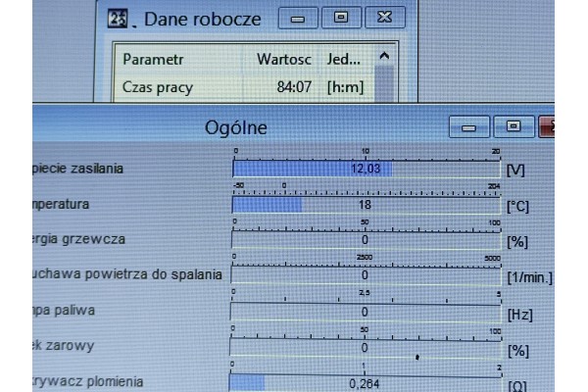Click the Ogólne window title
Viewport: 588px width, 392px height.
click(236, 128)
